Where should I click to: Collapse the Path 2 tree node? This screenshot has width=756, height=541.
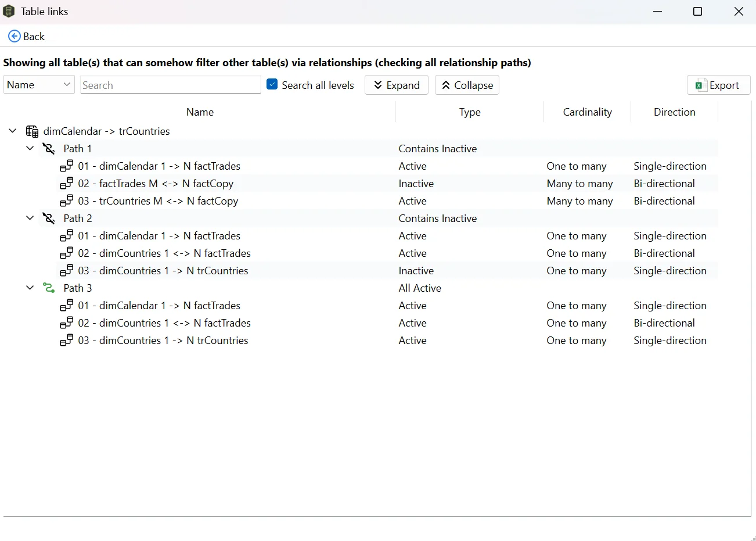coord(30,218)
